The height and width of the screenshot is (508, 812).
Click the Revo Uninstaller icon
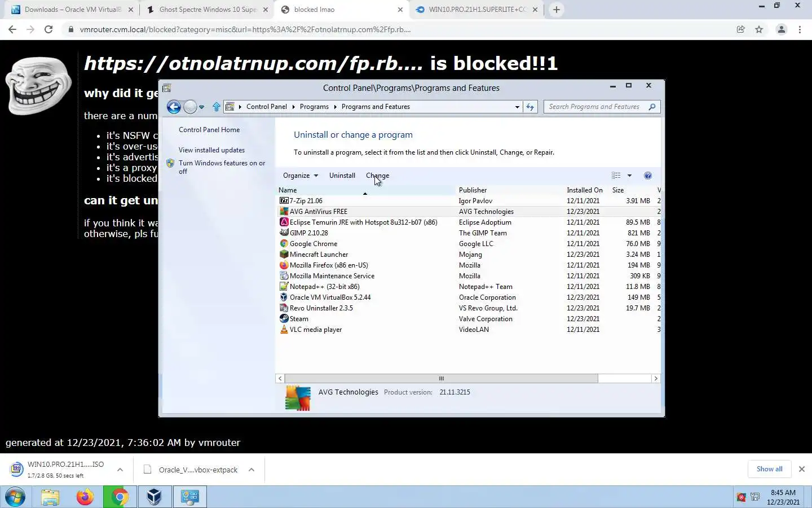[x=284, y=308]
